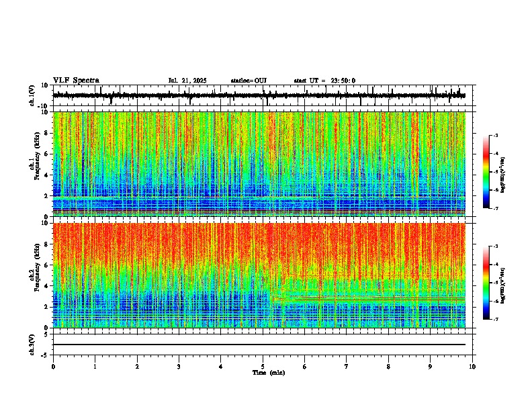The width and height of the screenshot is (532, 411).
Task: Click the '8' kHz tick on ch.2 spectrogram
Action: (48, 244)
